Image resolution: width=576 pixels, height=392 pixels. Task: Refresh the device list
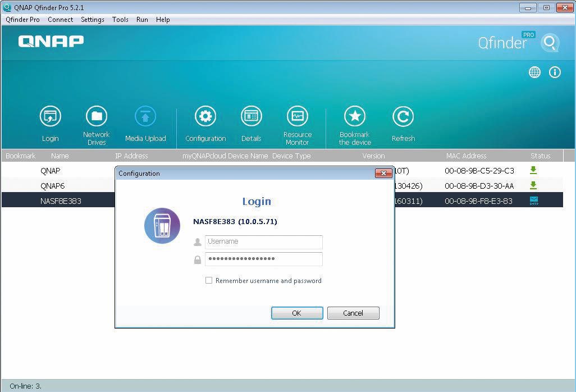click(403, 116)
